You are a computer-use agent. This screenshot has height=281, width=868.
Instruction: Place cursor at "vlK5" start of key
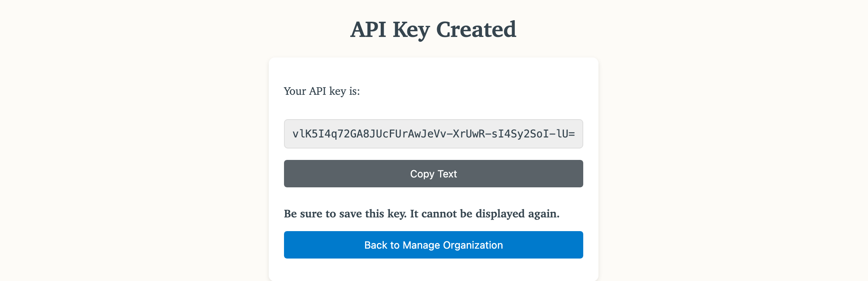[x=294, y=134]
